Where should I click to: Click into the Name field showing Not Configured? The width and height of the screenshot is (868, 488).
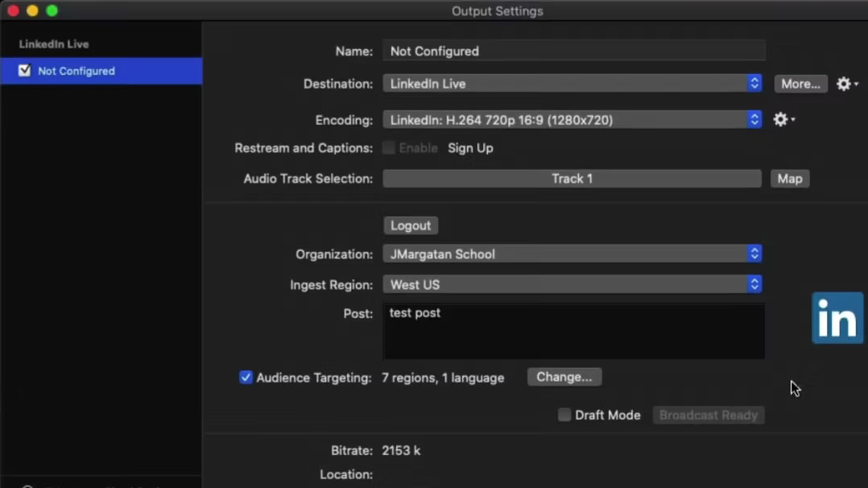tap(574, 51)
